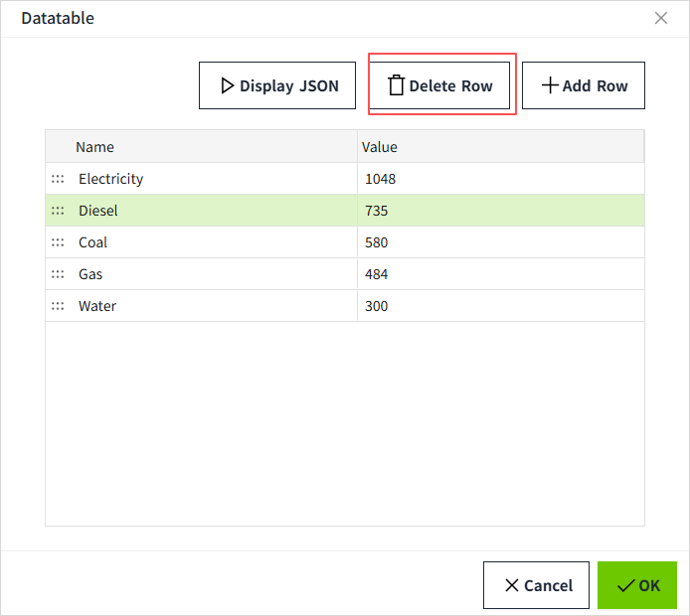Click the drag handle next to Coal
The image size is (690, 616).
pyautogui.click(x=58, y=242)
